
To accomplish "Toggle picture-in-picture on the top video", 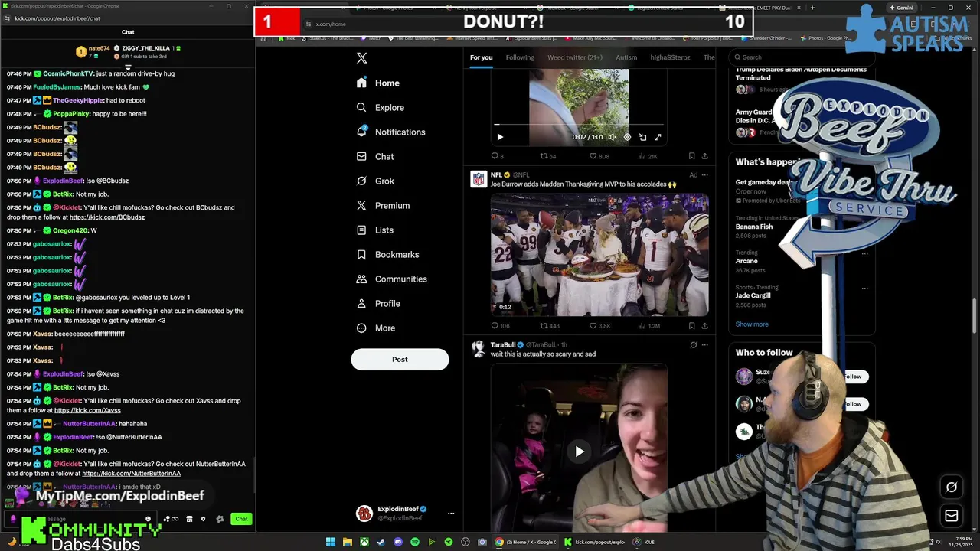I will tap(642, 137).
